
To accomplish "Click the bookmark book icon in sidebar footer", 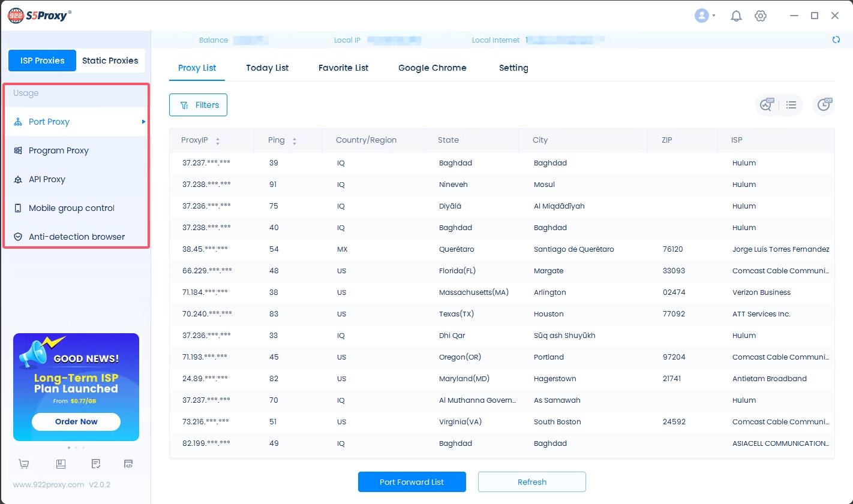I will point(61,464).
